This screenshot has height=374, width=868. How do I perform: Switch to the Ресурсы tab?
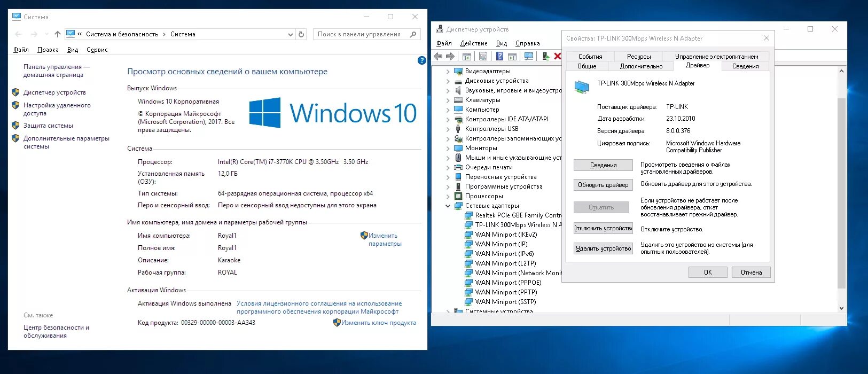point(638,57)
